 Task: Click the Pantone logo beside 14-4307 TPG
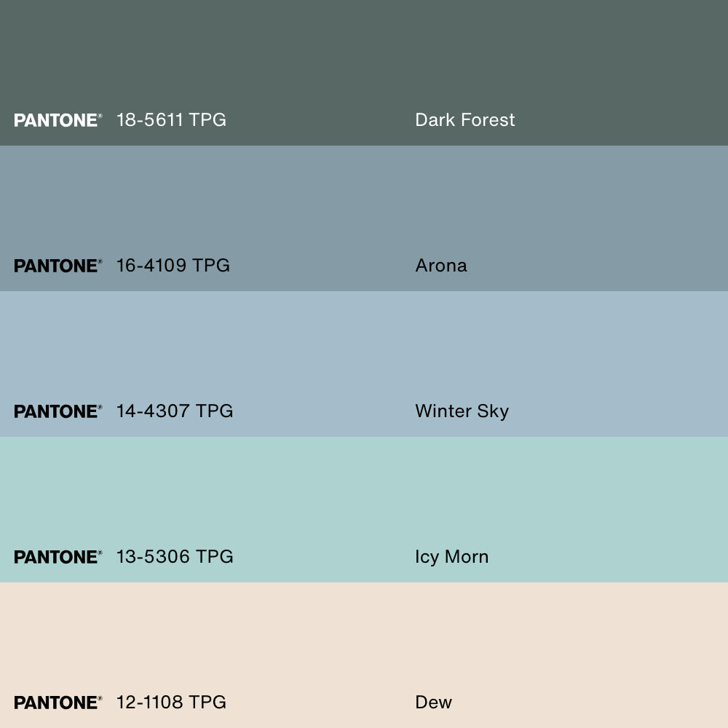pyautogui.click(x=58, y=411)
